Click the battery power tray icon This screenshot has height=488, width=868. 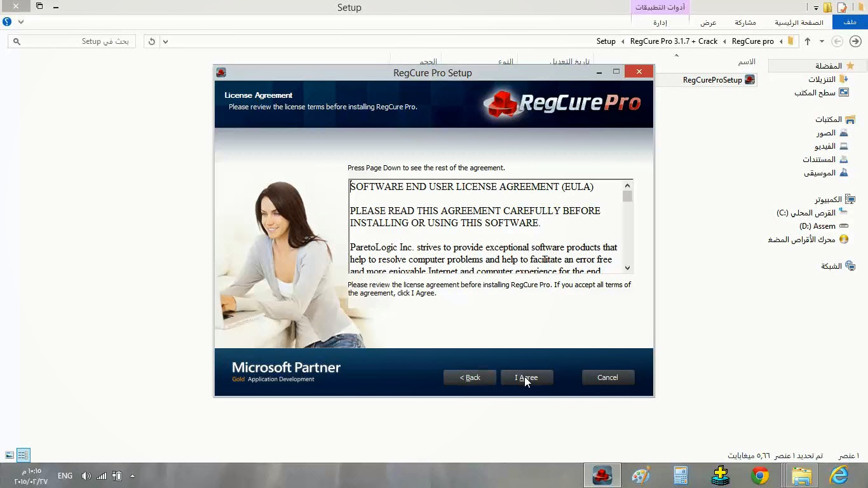tap(117, 475)
